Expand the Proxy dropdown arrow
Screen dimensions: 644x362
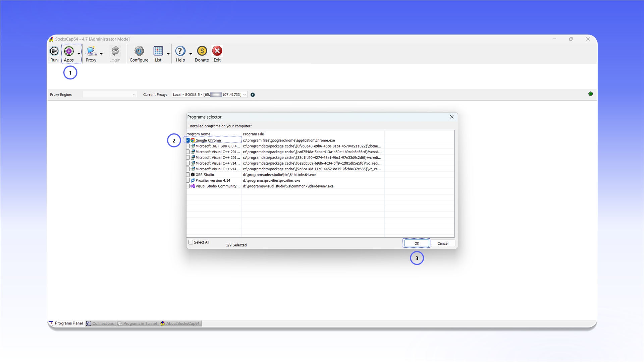[x=101, y=54]
